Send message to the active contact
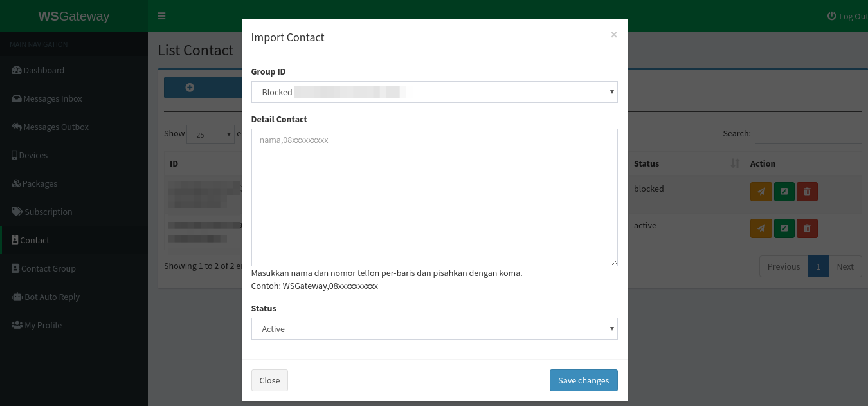 [761, 228]
